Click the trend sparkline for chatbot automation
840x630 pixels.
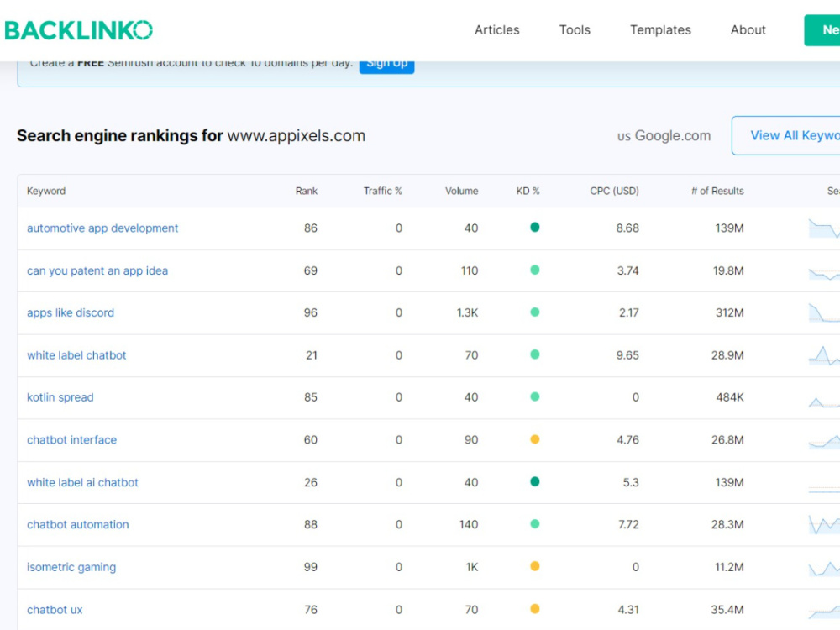824,524
